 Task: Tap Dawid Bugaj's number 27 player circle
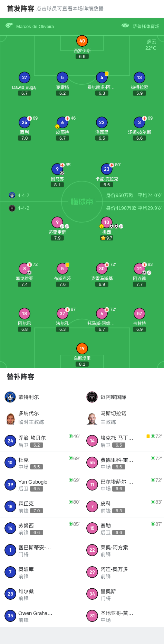coord(25,77)
